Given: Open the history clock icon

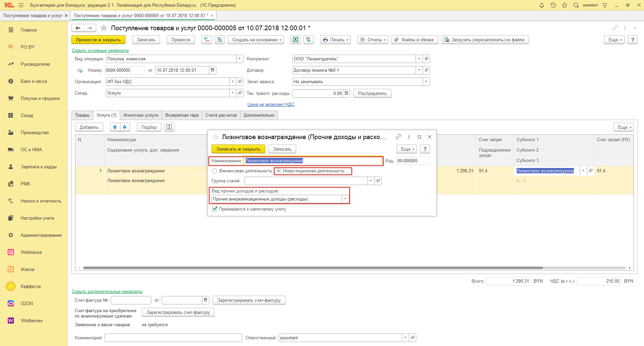Looking at the screenshot, I should click(x=553, y=5).
